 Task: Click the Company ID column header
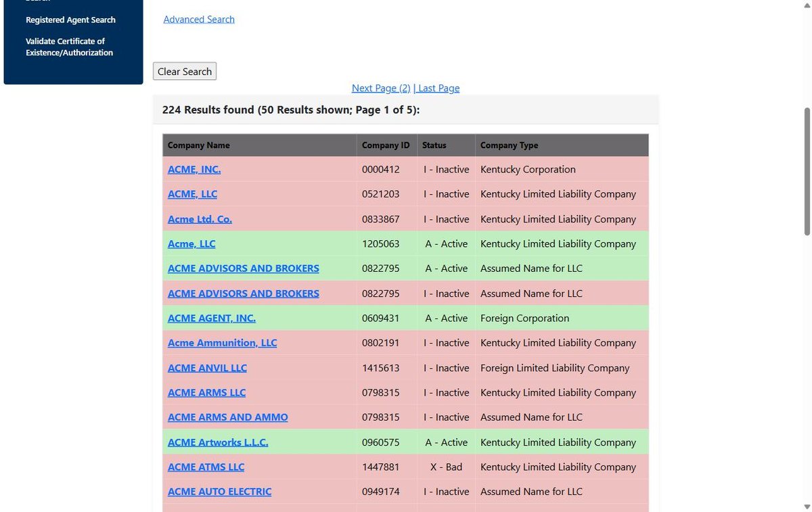[x=386, y=145]
